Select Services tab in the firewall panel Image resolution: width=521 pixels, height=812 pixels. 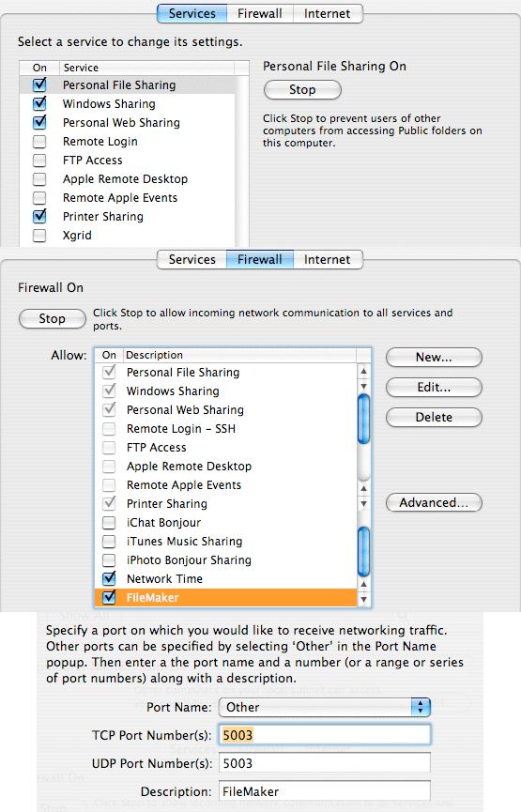coord(192,259)
